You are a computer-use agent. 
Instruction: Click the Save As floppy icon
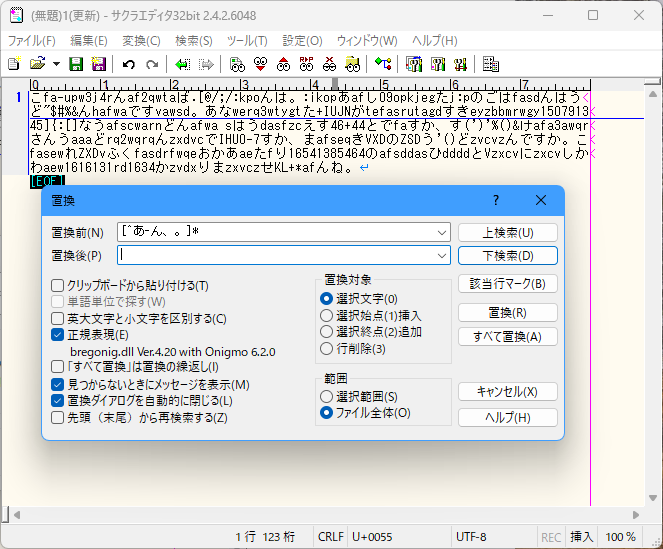pos(99,64)
